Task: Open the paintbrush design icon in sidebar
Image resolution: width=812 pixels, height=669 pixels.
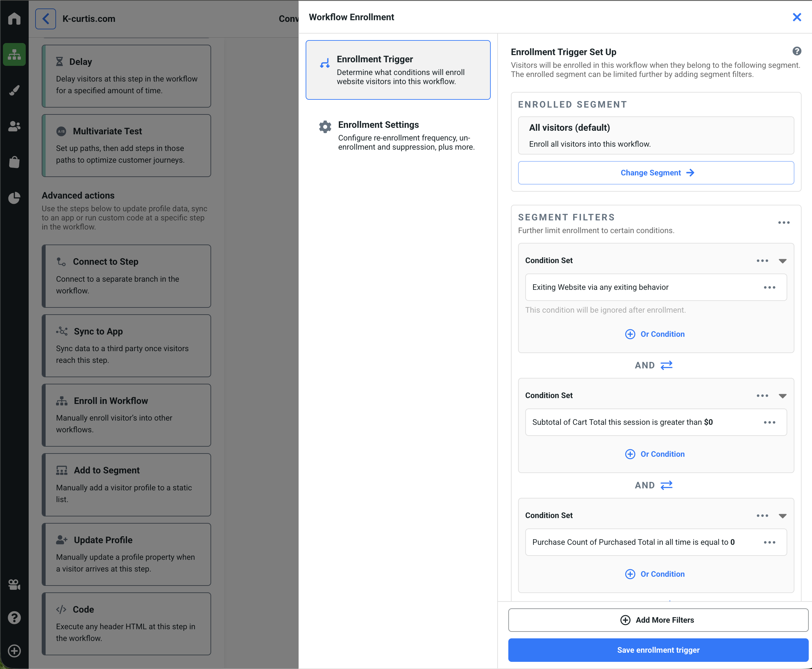Action: pyautogui.click(x=14, y=90)
